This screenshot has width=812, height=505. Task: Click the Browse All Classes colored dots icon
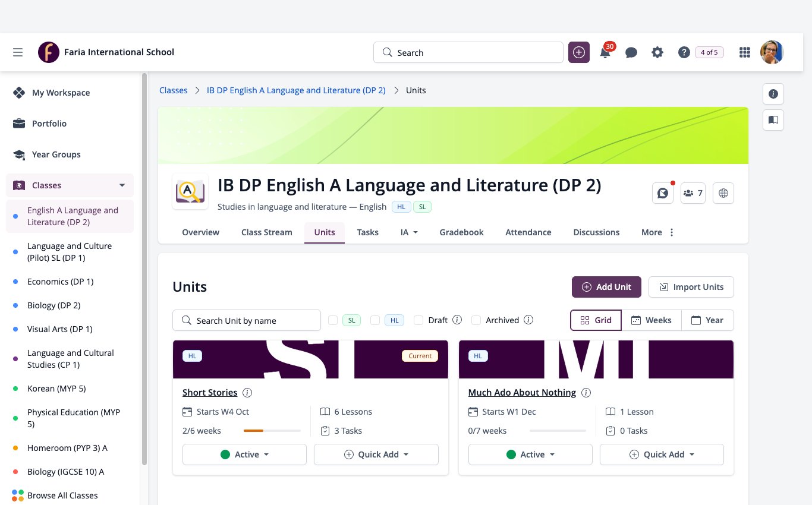click(x=18, y=495)
